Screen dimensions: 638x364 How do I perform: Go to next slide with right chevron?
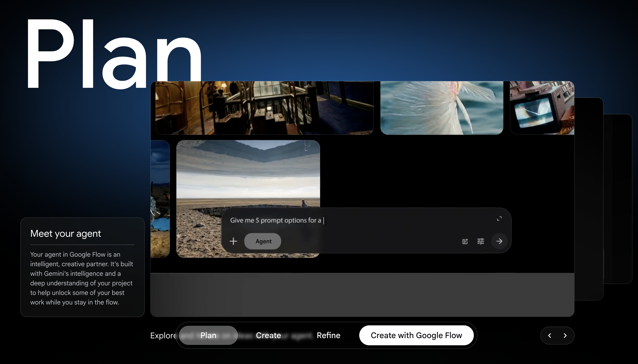click(565, 336)
